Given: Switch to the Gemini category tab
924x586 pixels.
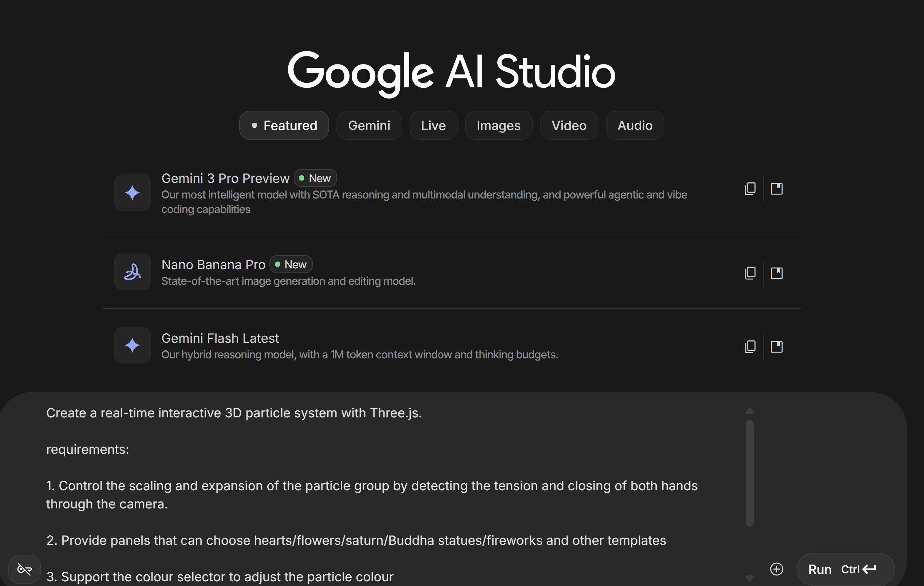Looking at the screenshot, I should [x=369, y=126].
